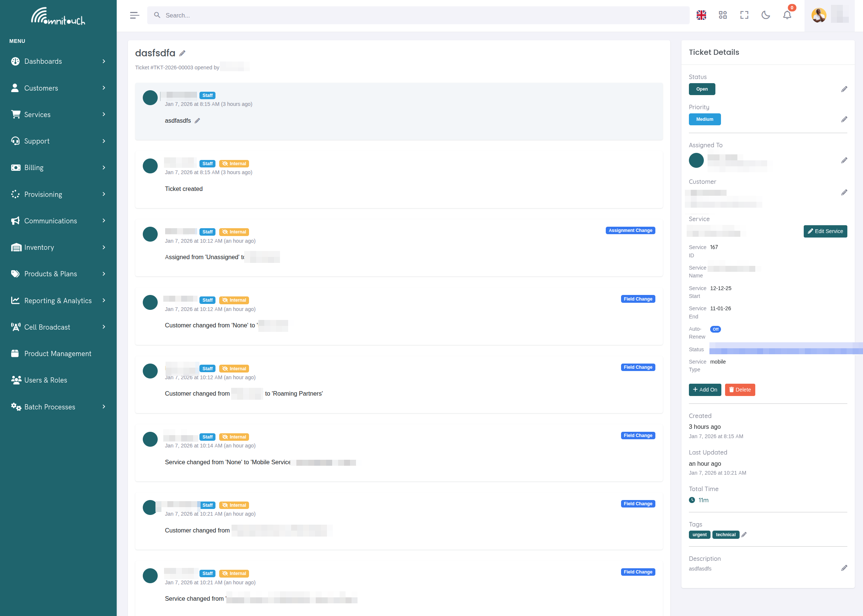Expand the Customers menu
This screenshot has width=863, height=616.
pyautogui.click(x=59, y=88)
